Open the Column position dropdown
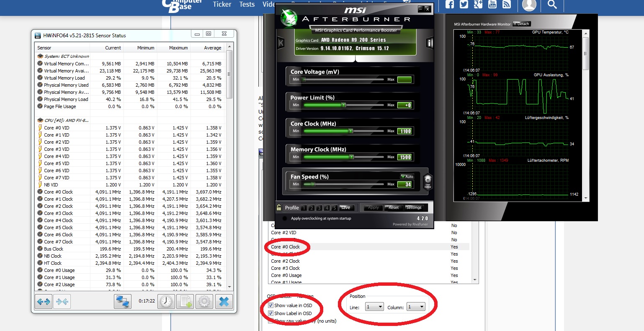Viewport: 644px width, 331px height. (416, 307)
